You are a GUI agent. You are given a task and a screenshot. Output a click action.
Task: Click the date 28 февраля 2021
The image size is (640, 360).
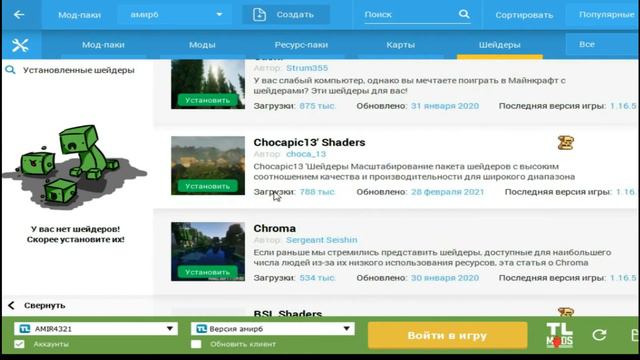[447, 192]
